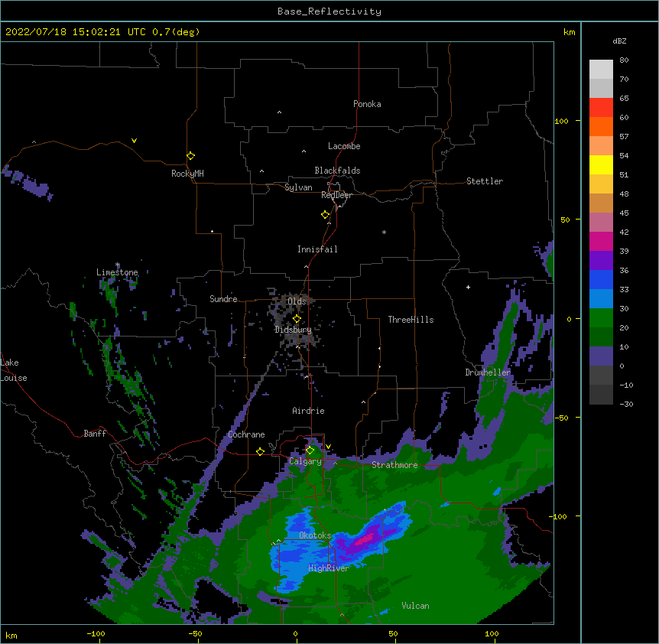Click the purple 39 dBZ legend color
This screenshot has height=644, width=659.
click(x=601, y=260)
